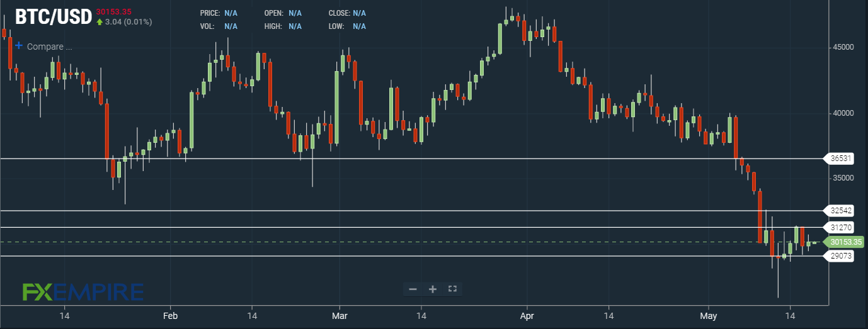Click the 3.04 (0.01%) change value
Screen dimensions: 868x329
click(128, 21)
